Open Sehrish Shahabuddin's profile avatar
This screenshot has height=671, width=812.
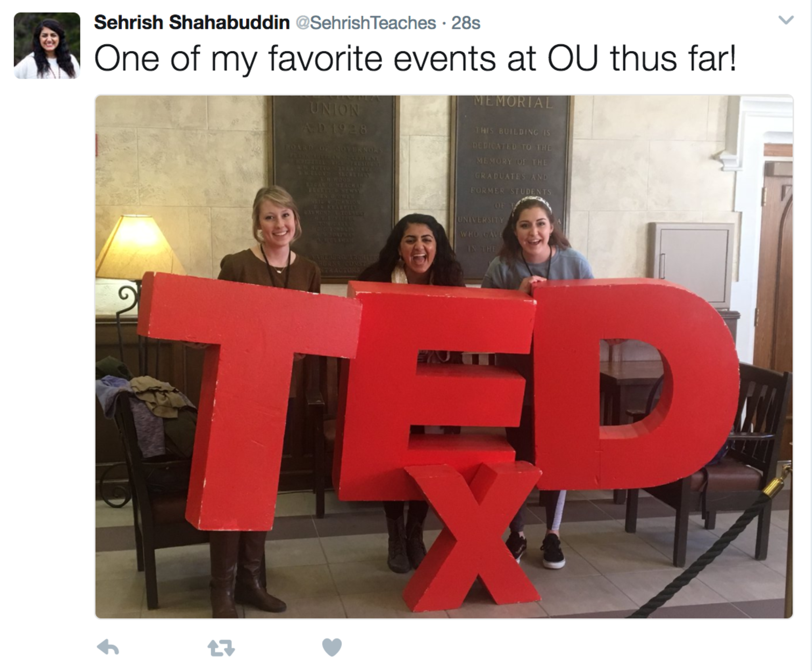[47, 46]
